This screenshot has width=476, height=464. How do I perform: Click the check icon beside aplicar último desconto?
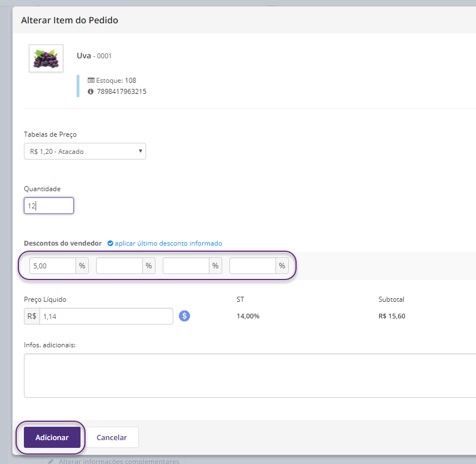(110, 243)
